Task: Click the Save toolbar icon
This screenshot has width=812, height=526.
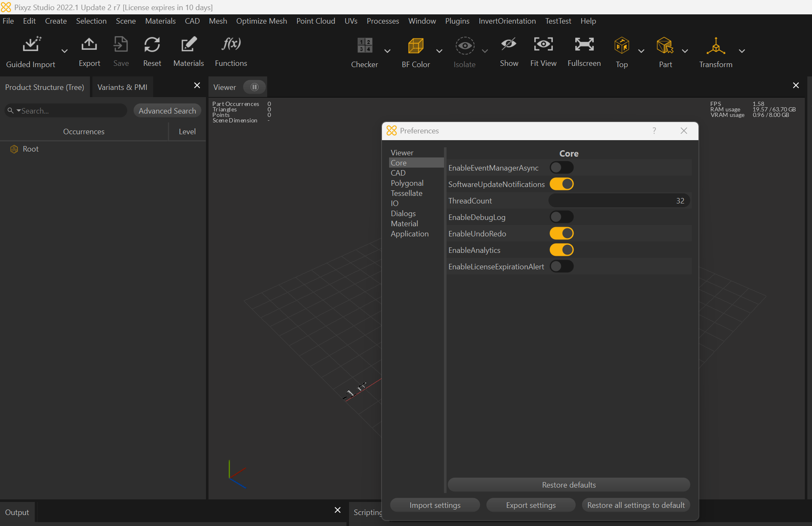Action: tap(121, 45)
